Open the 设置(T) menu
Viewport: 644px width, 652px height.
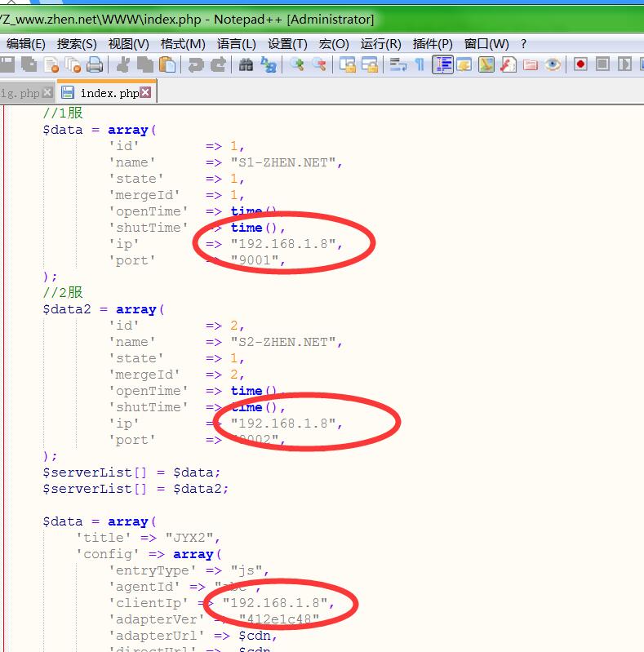click(287, 44)
